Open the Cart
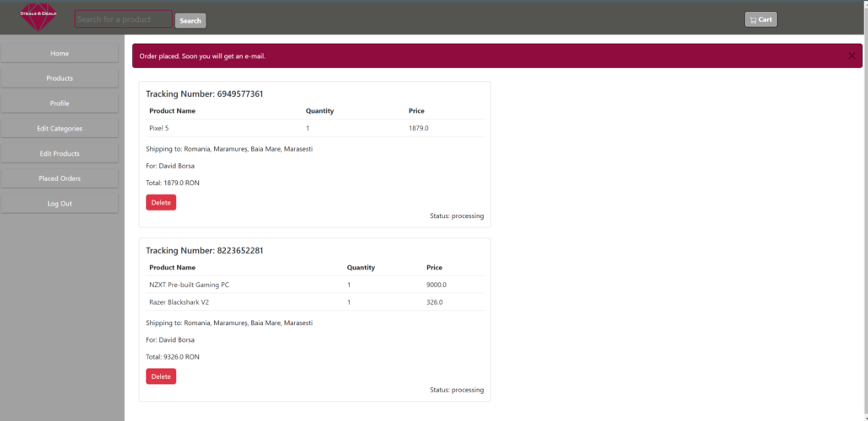Screen dimensions: 868x421 click(761, 19)
